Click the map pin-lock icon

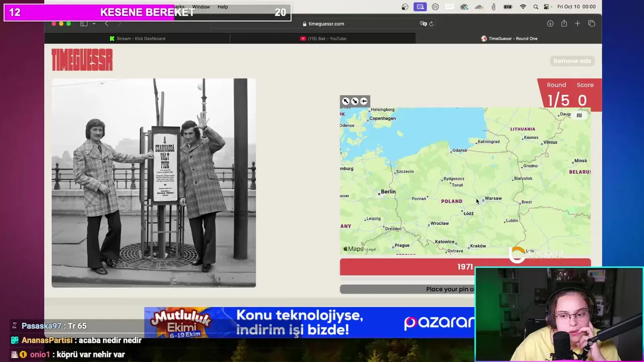pyautogui.click(x=364, y=101)
